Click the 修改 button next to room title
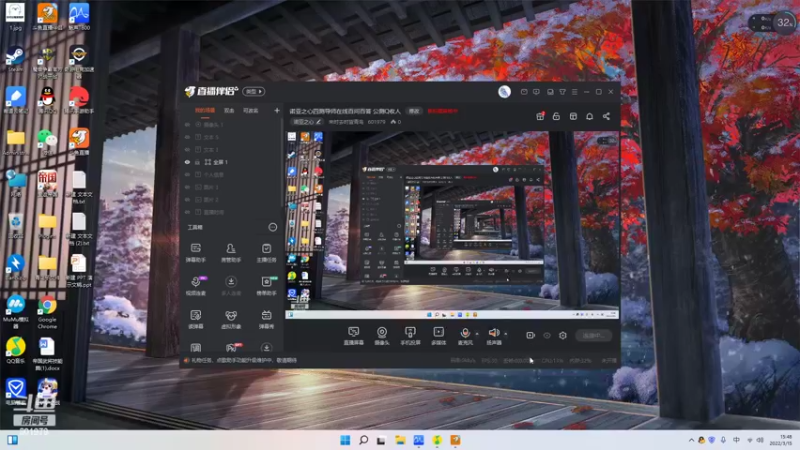 coord(414,111)
